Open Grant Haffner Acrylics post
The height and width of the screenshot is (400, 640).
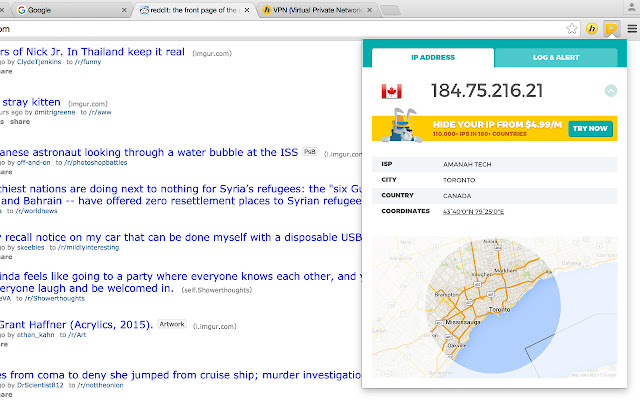pyautogui.click(x=76, y=324)
